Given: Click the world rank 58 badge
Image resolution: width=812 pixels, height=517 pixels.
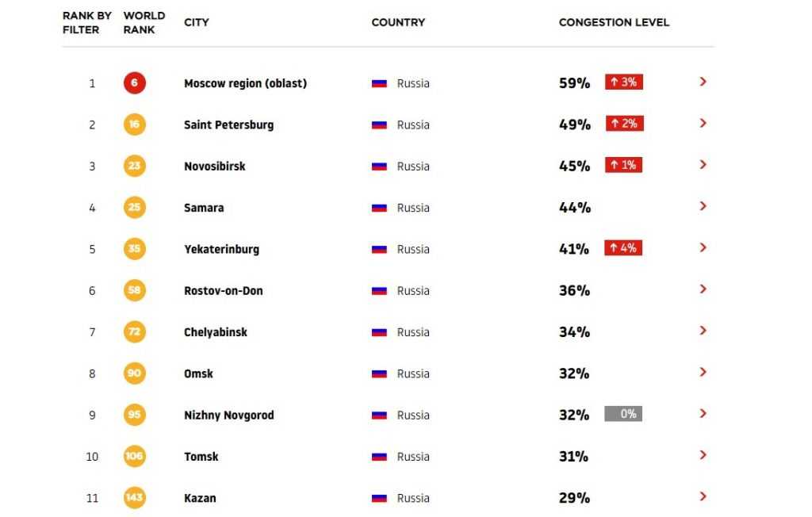Looking at the screenshot, I should pos(135,290).
